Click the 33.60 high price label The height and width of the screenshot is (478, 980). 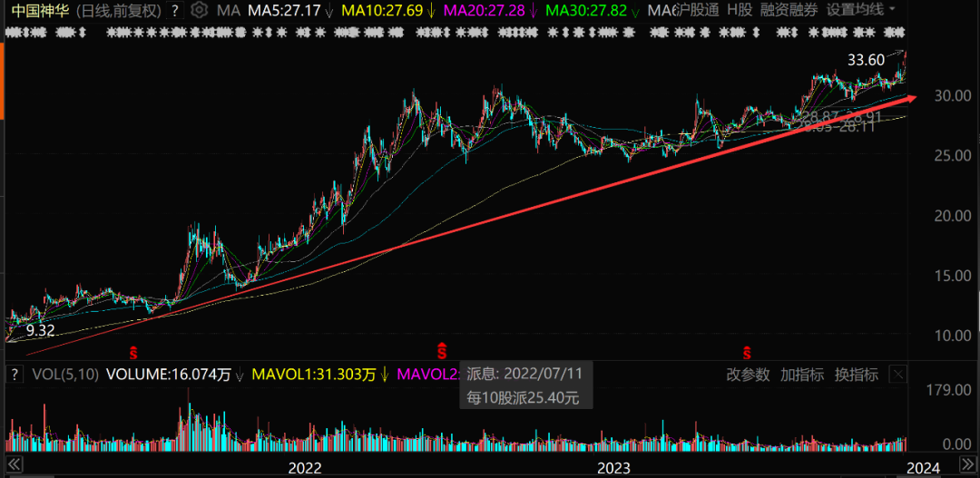pos(867,60)
